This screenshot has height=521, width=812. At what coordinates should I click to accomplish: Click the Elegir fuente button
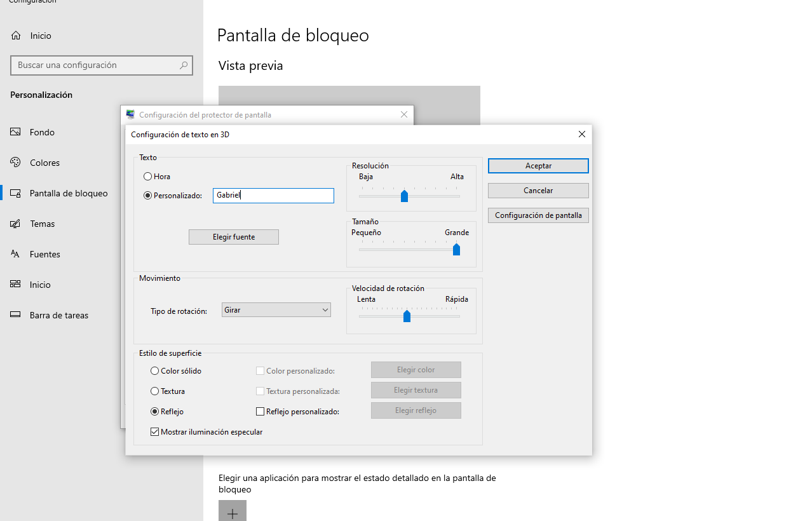(234, 237)
